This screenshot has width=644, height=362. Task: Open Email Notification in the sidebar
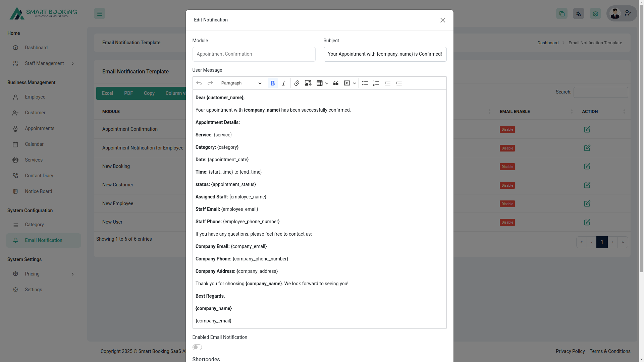tap(43, 240)
